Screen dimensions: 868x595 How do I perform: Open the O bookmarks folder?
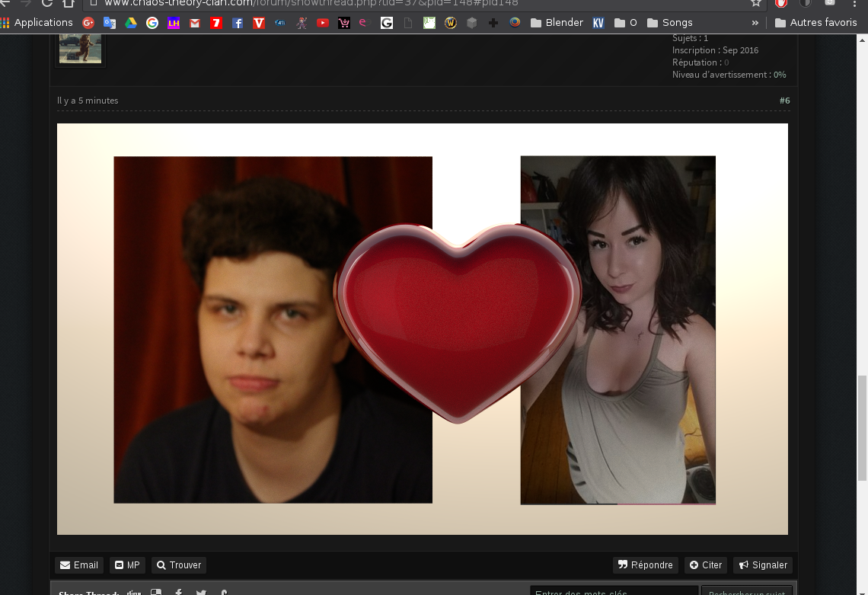[x=626, y=23]
